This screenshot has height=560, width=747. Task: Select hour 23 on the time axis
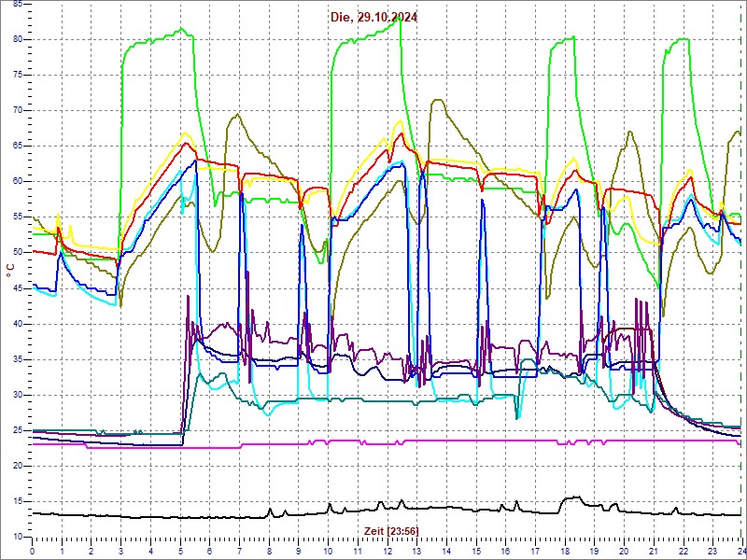(712, 551)
